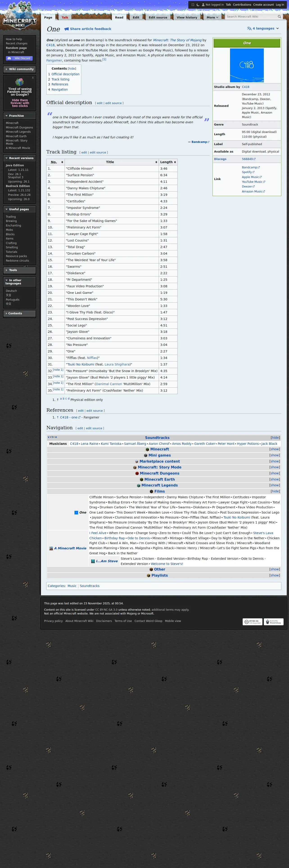Click the Fangamer link in intro

coord(54,61)
